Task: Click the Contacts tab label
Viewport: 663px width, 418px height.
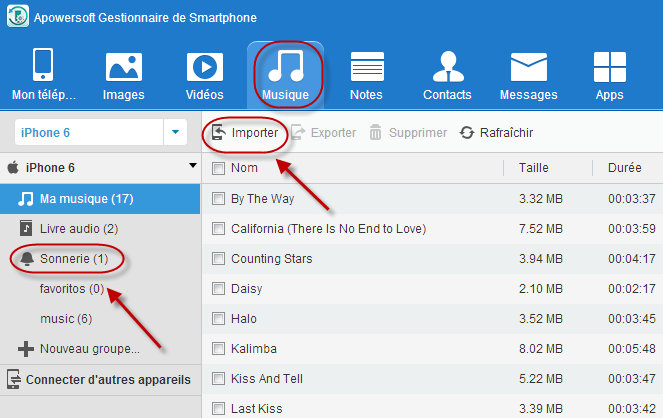Action: [x=447, y=95]
